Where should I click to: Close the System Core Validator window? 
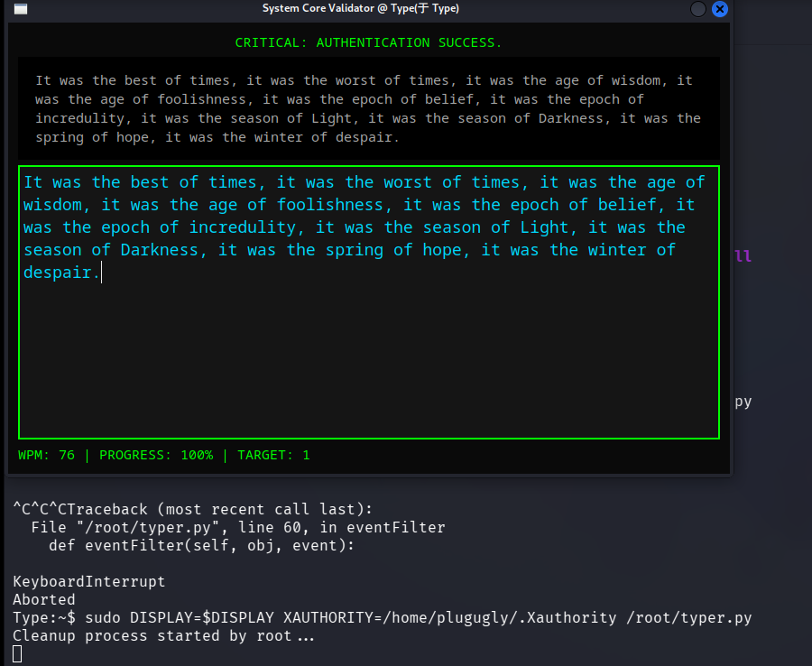coord(719,9)
